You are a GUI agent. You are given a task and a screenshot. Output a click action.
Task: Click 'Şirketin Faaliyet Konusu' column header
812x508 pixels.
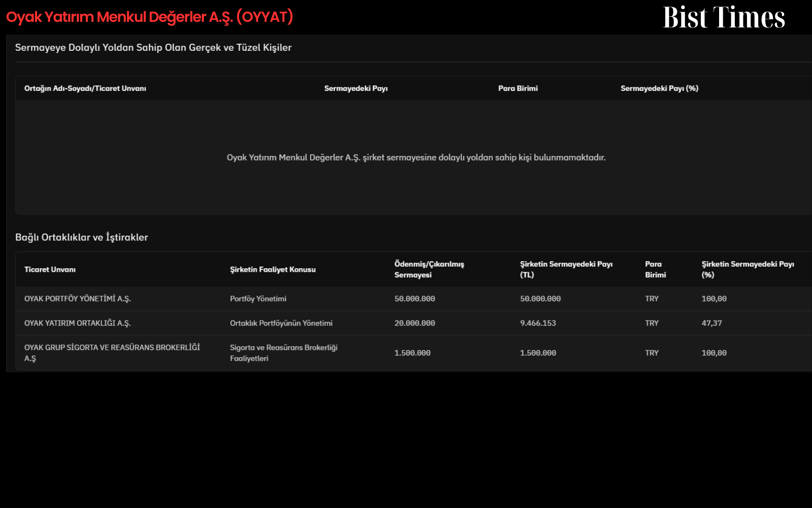click(x=273, y=269)
